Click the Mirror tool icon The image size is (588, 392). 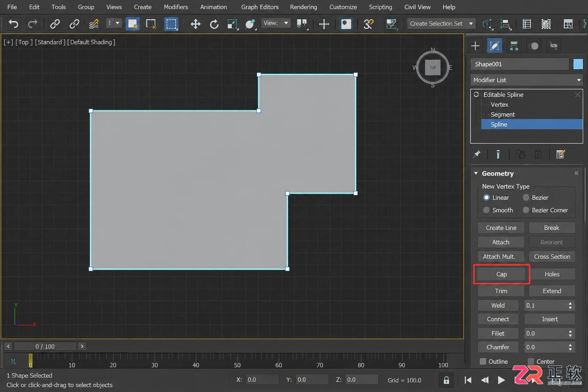click(487, 24)
